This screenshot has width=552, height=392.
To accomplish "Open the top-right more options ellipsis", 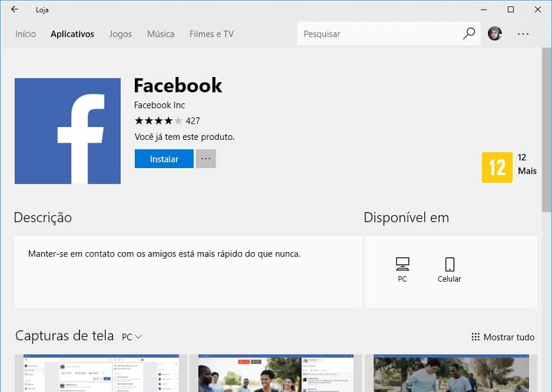I will 522,34.
